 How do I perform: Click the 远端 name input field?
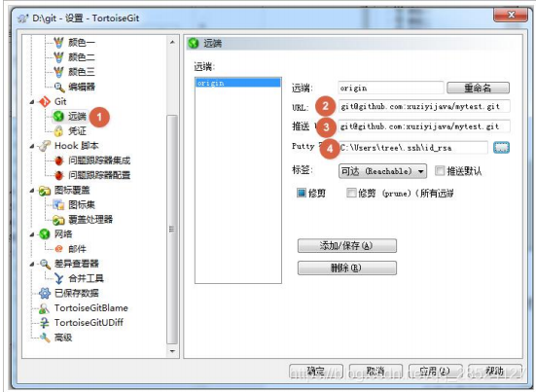coord(391,88)
